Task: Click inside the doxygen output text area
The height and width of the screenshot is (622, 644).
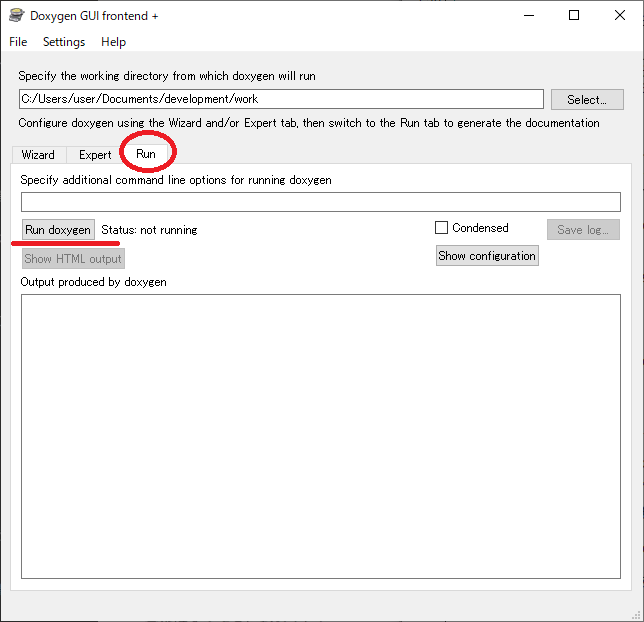Action: click(320, 435)
